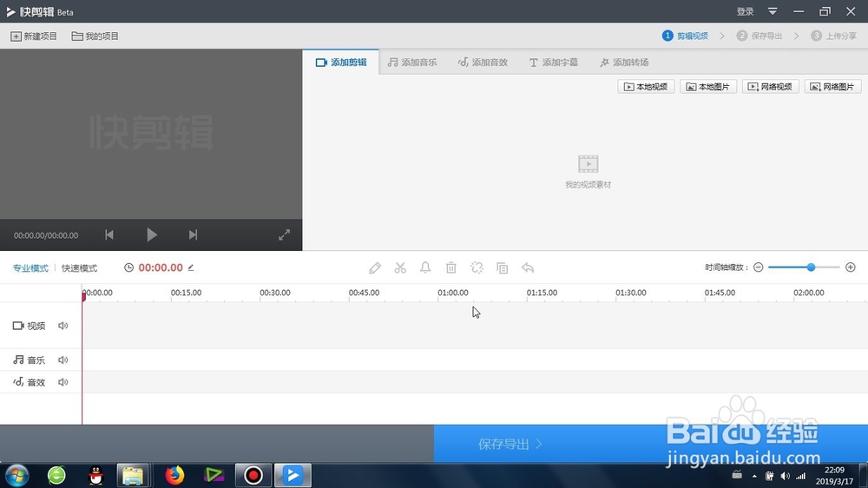
Task: Click the 音乐 track note icon
Action: click(x=18, y=360)
